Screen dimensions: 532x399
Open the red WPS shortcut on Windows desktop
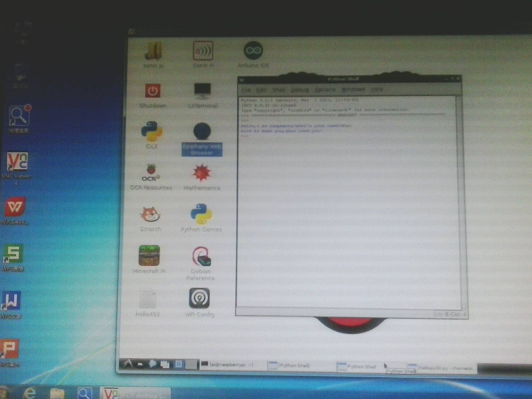point(15,207)
